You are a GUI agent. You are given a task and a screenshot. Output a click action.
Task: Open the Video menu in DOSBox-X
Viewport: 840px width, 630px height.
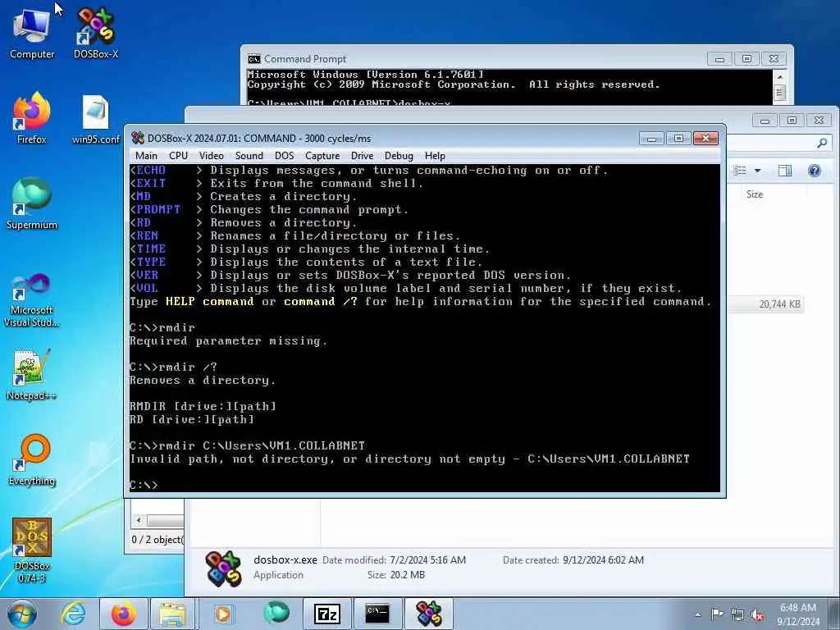[212, 156]
